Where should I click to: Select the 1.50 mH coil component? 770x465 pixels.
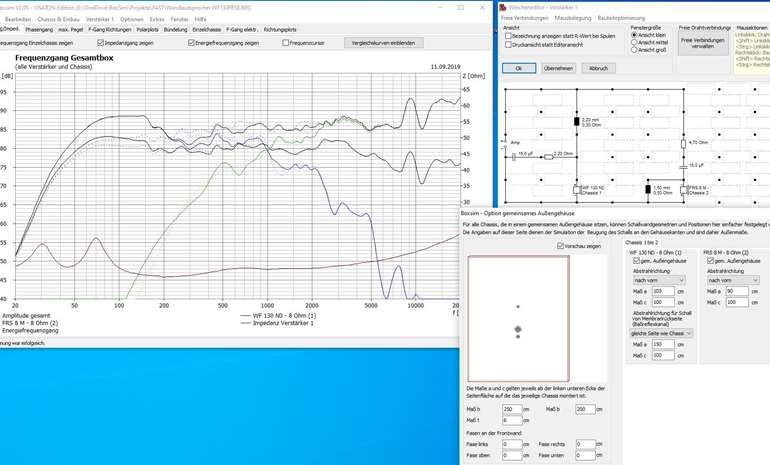pyautogui.click(x=650, y=188)
